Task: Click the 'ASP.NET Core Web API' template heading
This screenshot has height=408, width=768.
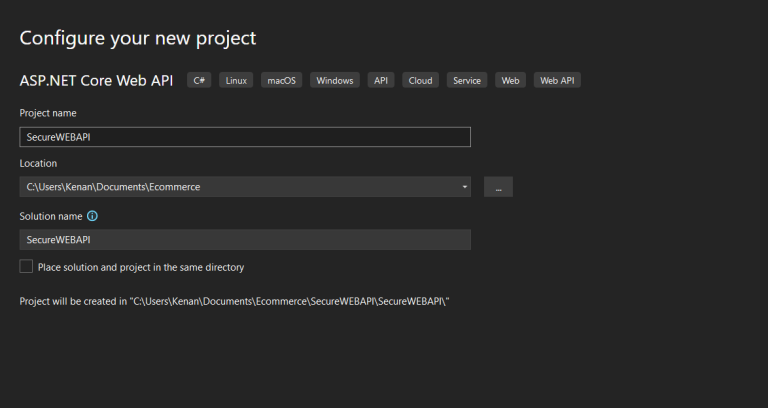Action: (x=98, y=80)
